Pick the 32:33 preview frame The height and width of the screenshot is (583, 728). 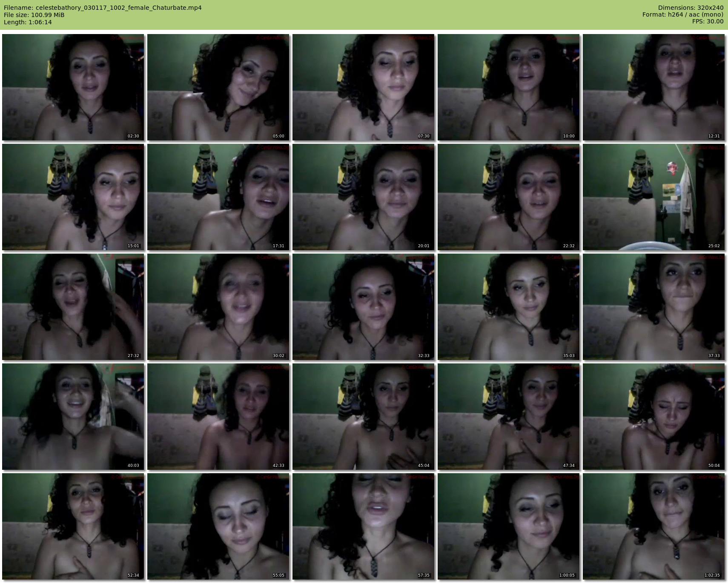click(x=364, y=307)
